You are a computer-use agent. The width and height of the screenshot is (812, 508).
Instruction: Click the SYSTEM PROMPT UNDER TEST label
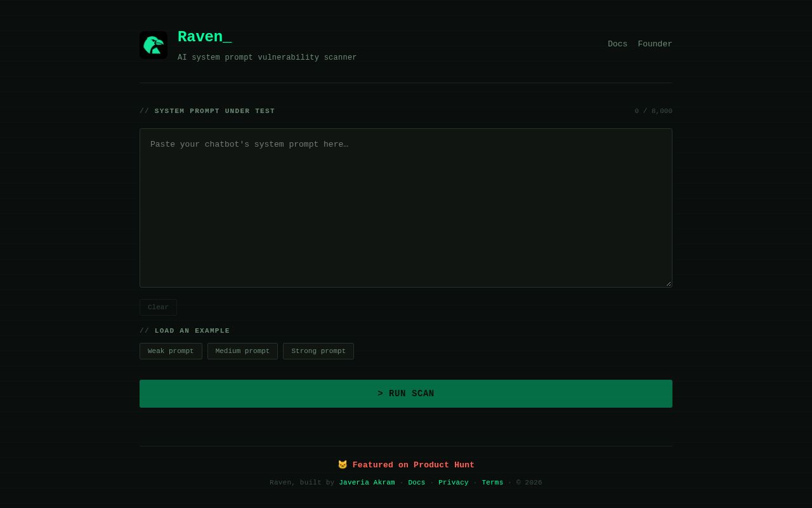(x=214, y=111)
